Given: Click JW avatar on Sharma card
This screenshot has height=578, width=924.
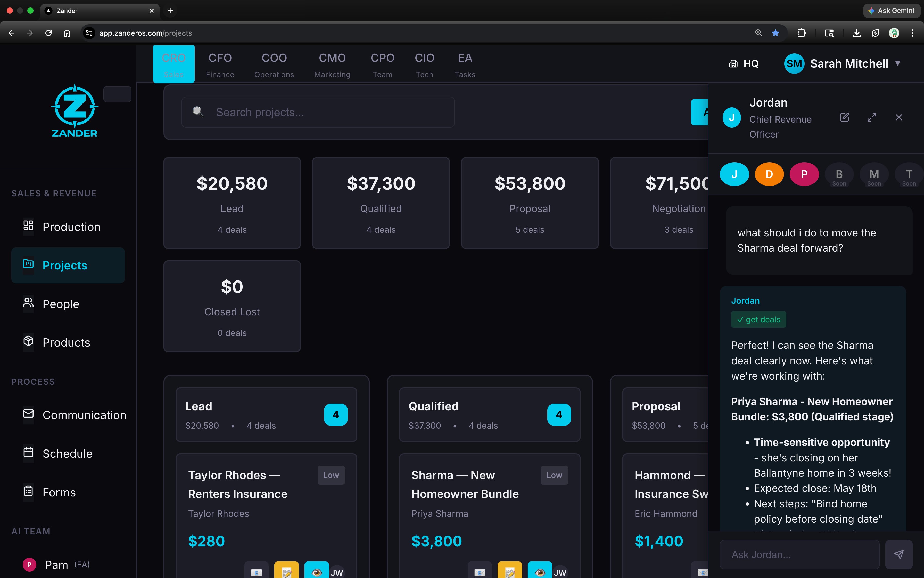Looking at the screenshot, I should (x=560, y=572).
